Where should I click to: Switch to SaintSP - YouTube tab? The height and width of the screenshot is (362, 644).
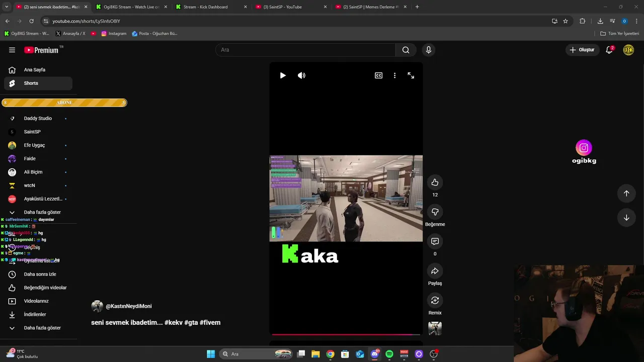(291, 7)
